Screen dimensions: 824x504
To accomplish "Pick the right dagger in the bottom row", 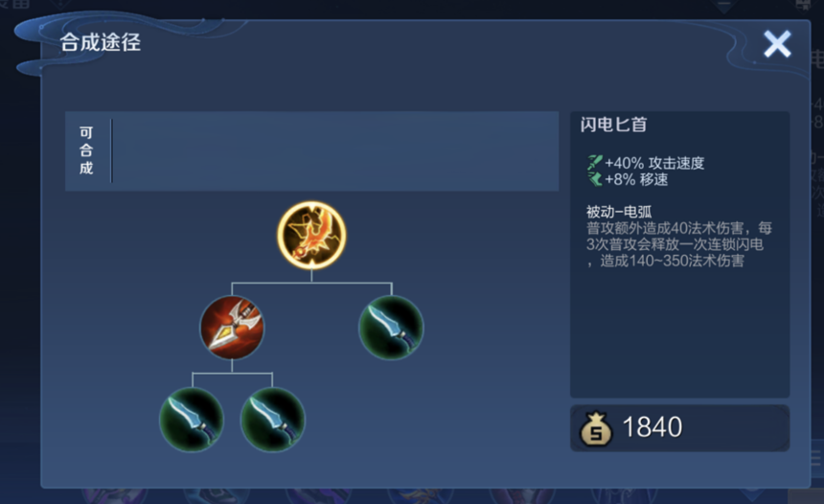I will click(272, 420).
